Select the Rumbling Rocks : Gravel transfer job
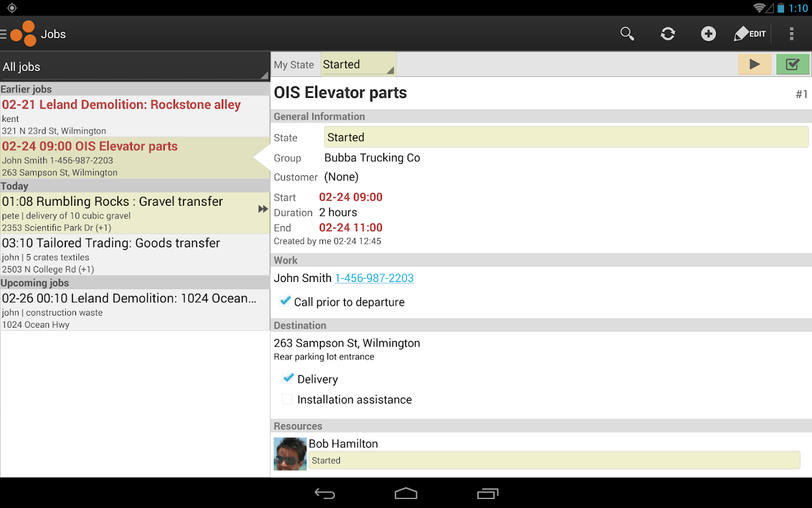Viewport: 812px width, 508px height. (135, 213)
